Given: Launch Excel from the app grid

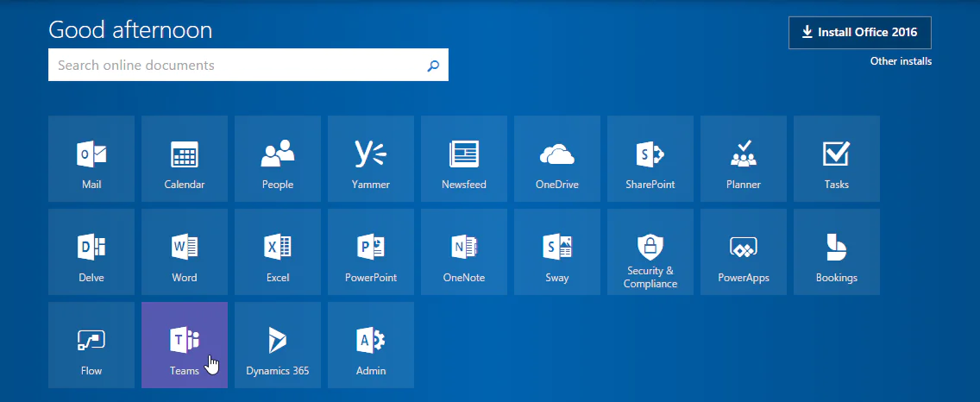Looking at the screenshot, I should (x=278, y=252).
